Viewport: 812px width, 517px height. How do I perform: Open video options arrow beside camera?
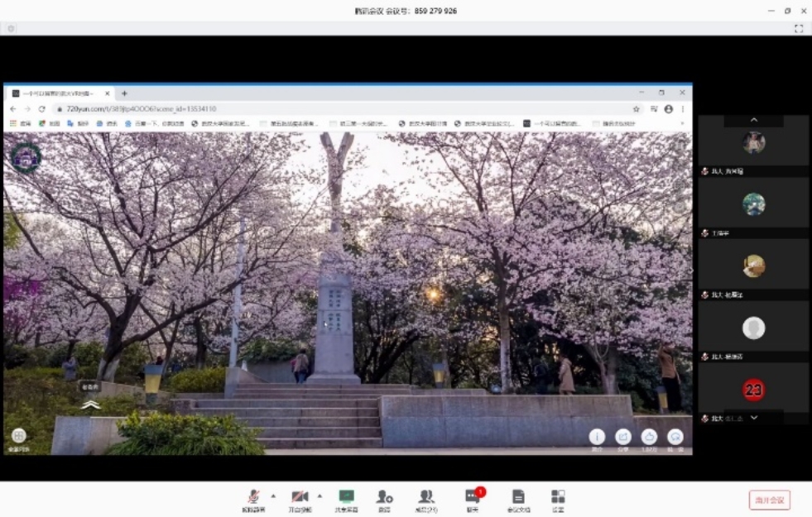tap(320, 496)
